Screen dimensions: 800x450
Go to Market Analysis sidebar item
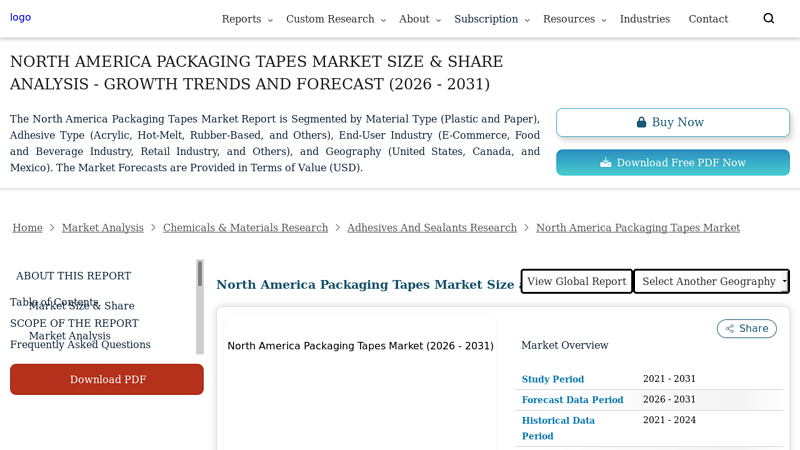pos(69,336)
